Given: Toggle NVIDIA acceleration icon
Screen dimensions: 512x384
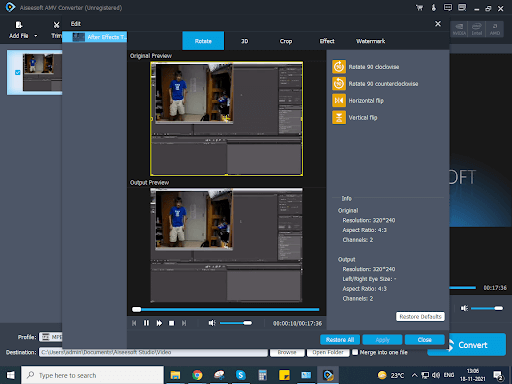Looking at the screenshot, I should (x=459, y=29).
